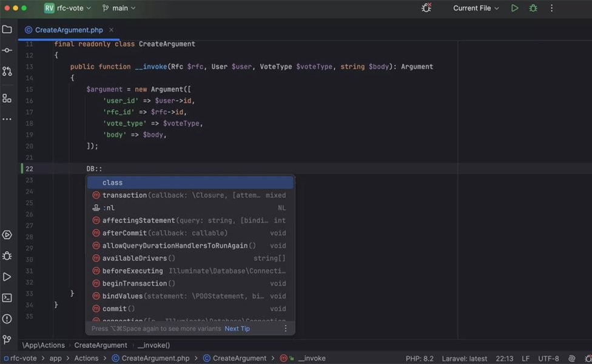Click rfc-vote in the navigation bar
The width and height of the screenshot is (592, 364).
(21, 359)
